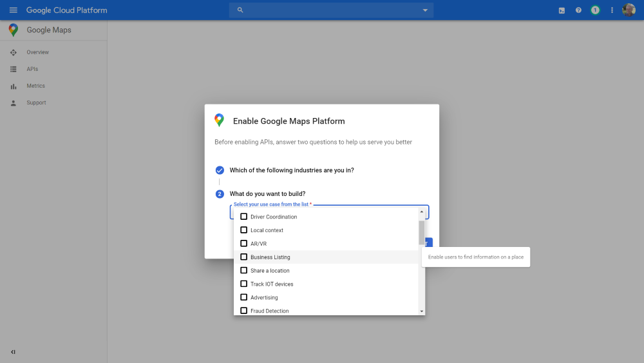Viewport: 644px width, 363px height.
Task: Click the Support person icon
Action: (x=13, y=103)
